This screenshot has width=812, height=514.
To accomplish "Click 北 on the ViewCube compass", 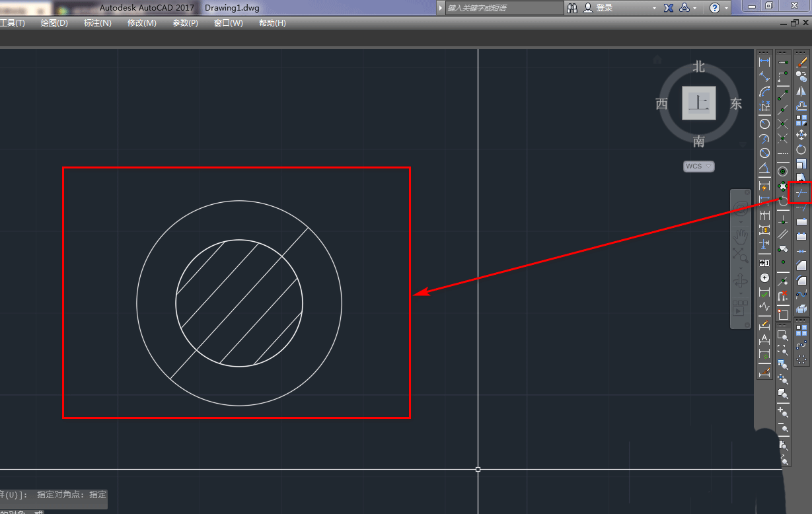I will 699,67.
